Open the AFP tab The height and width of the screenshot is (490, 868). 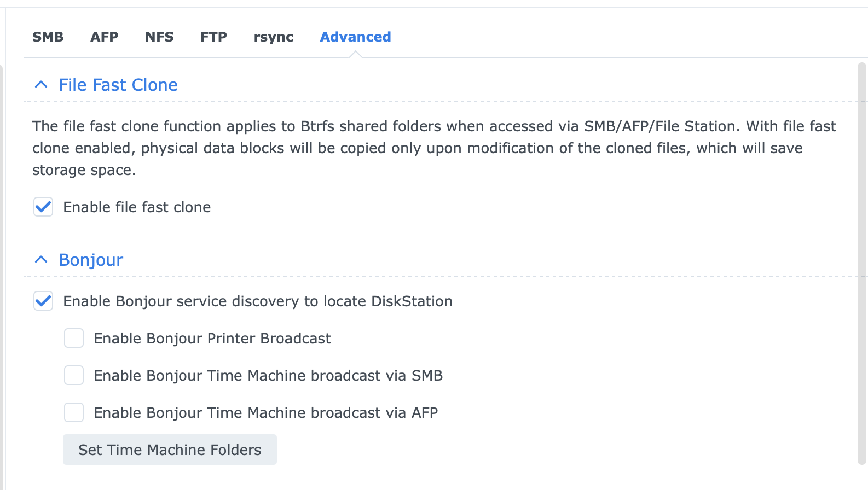point(104,37)
